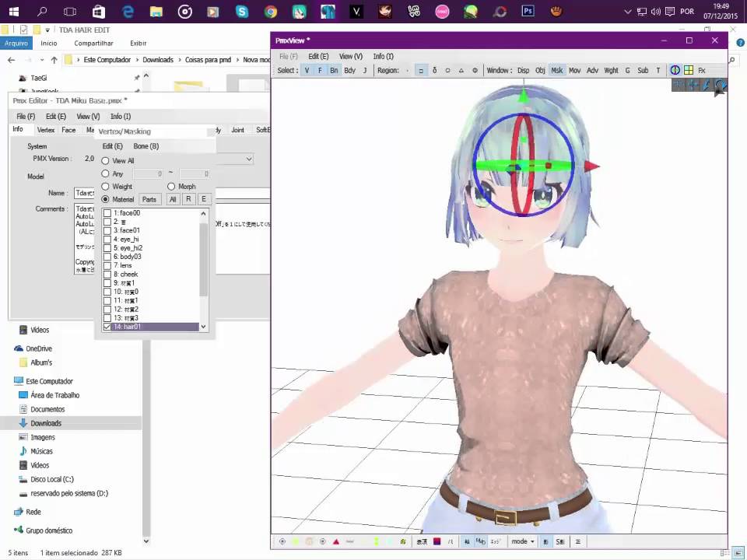The width and height of the screenshot is (747, 560).
Task: Click the green vertical dots icon in bottom toolbar
Action: 376,541
